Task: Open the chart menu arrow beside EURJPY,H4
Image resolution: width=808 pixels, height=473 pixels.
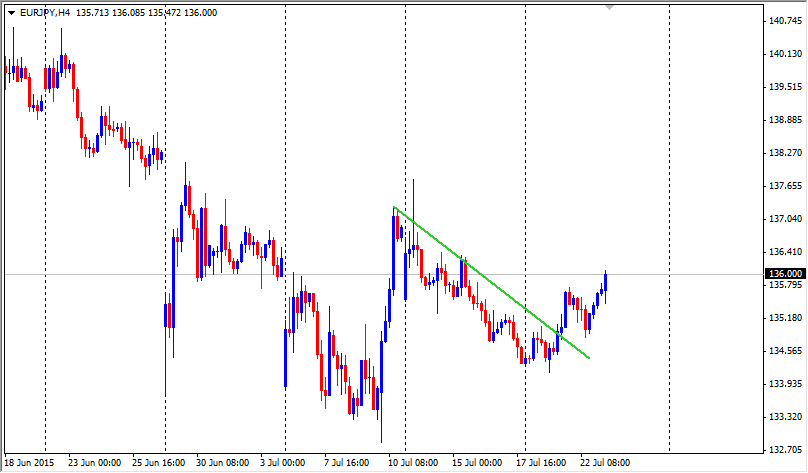Action: tap(11, 13)
